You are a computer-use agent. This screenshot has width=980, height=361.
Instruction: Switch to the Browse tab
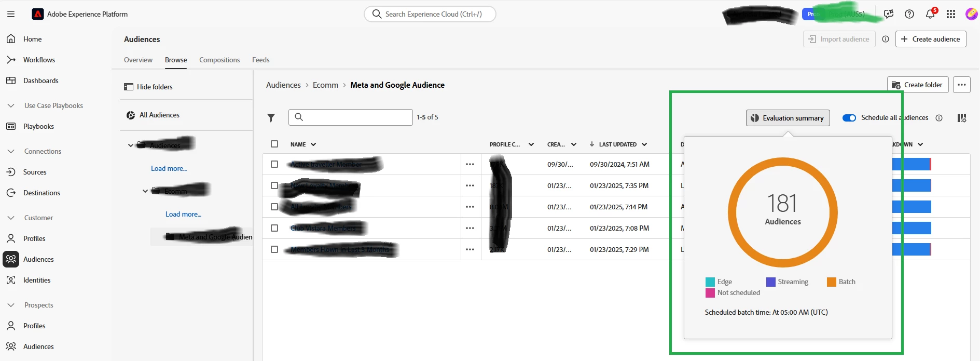pyautogui.click(x=176, y=60)
